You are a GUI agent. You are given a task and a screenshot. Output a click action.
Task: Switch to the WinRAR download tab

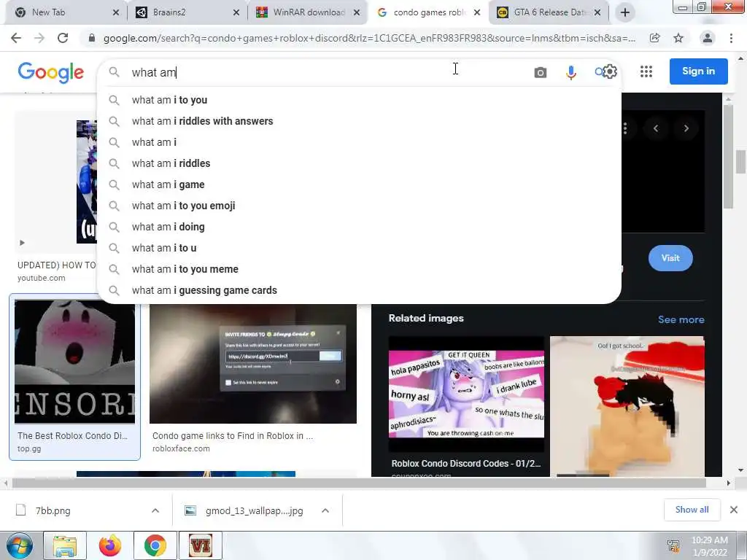(307, 12)
